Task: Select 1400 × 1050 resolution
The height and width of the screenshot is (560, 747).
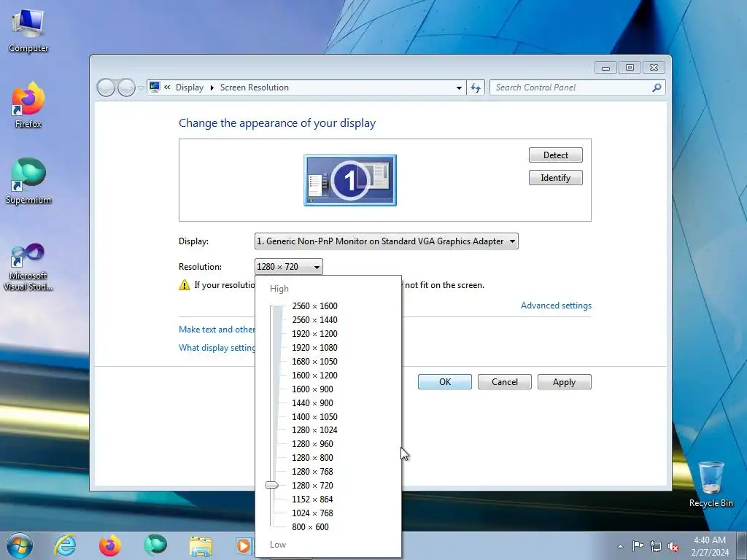Action: click(x=314, y=416)
